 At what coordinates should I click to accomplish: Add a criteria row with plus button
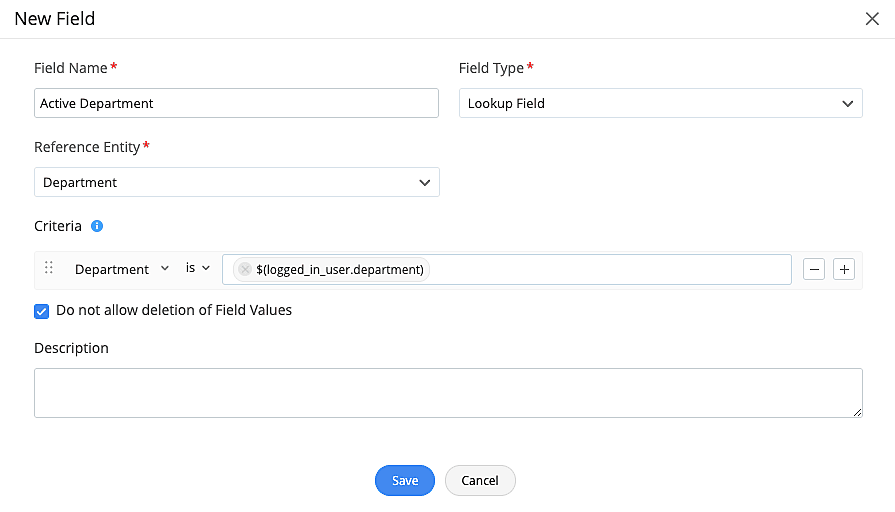844,269
